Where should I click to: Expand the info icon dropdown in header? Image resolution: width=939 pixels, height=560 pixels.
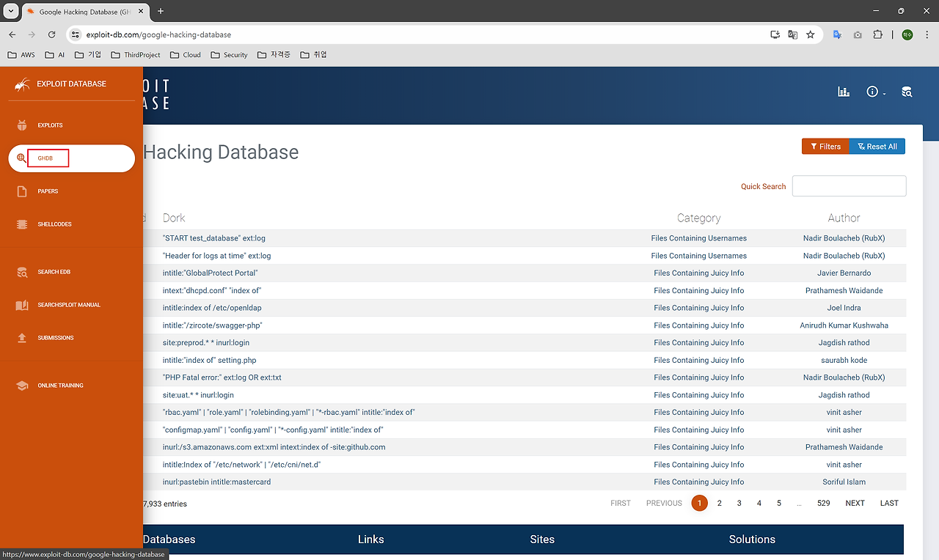point(875,92)
